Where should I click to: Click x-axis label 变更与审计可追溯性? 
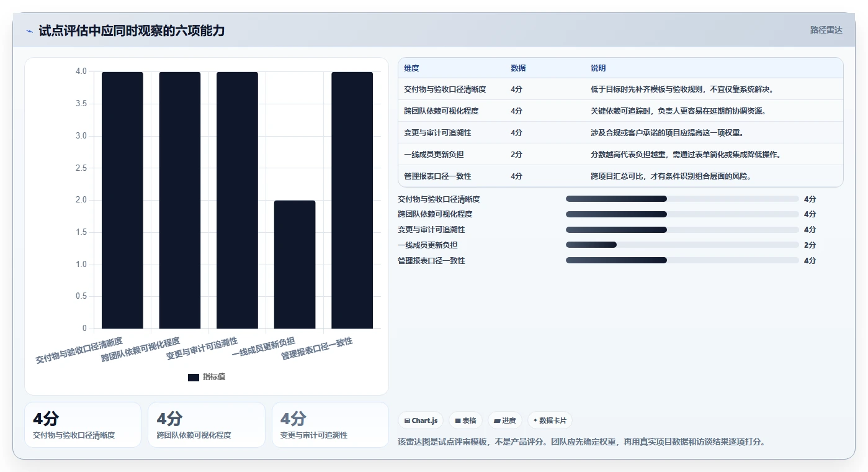click(202, 349)
